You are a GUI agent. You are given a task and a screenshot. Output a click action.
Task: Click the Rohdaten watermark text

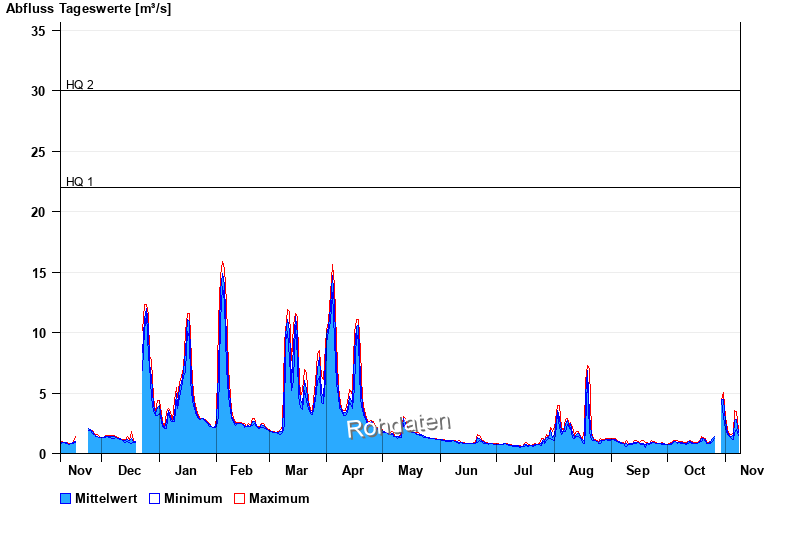point(399,426)
